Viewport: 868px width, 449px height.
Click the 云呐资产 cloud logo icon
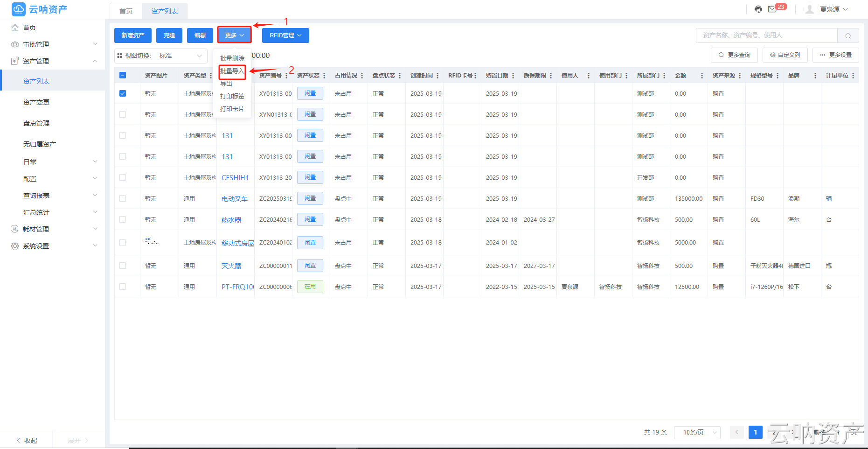19,9
